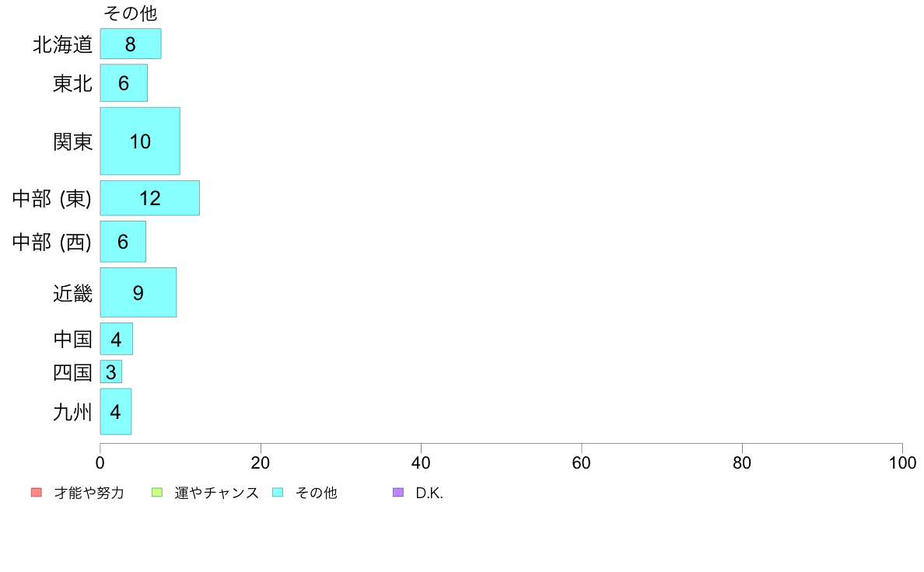Select the 四国 bar showing 3
924x572 pixels.
(110, 371)
